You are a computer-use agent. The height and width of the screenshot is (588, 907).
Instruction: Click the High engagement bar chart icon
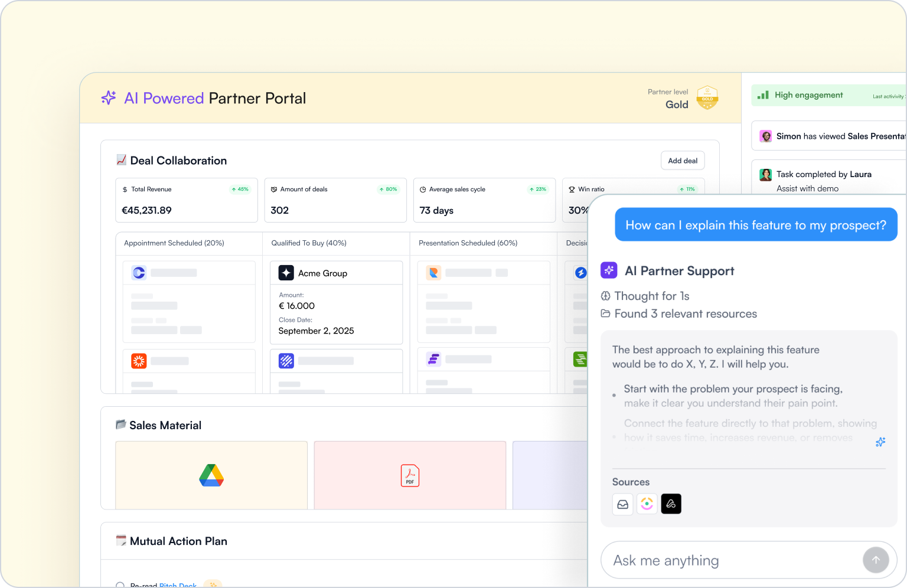pyautogui.click(x=762, y=94)
